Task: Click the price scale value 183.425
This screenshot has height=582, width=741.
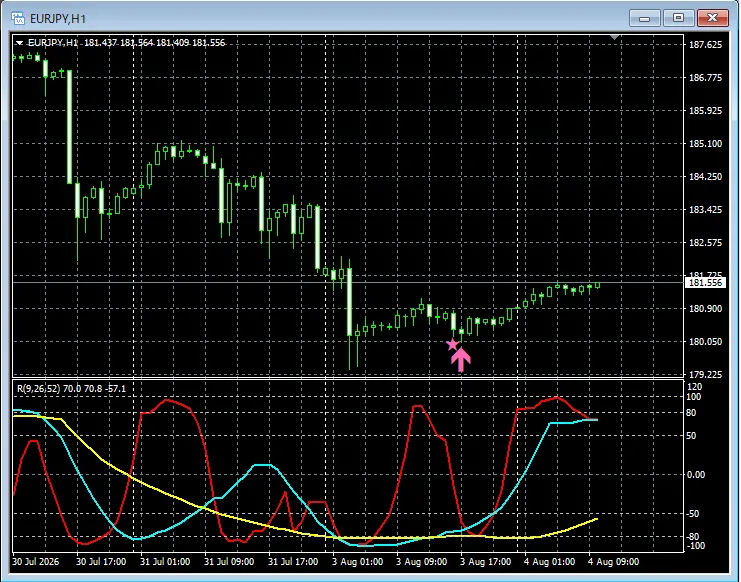Action: click(x=706, y=209)
